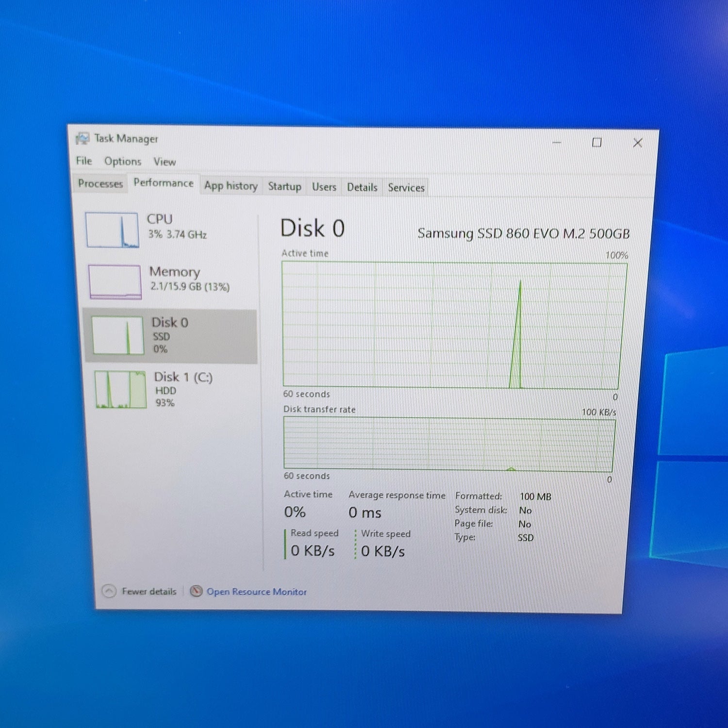Switch to the Details tab

pos(362,187)
